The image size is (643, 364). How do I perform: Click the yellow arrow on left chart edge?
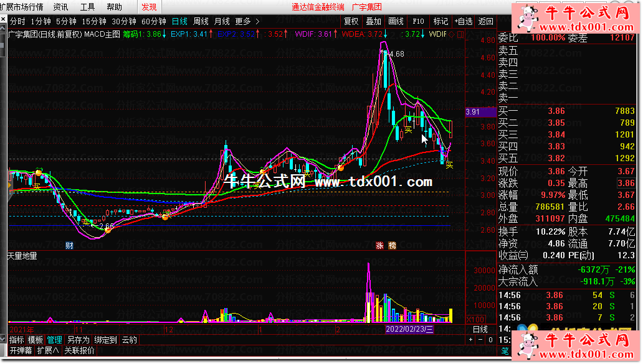pyautogui.click(x=10, y=185)
